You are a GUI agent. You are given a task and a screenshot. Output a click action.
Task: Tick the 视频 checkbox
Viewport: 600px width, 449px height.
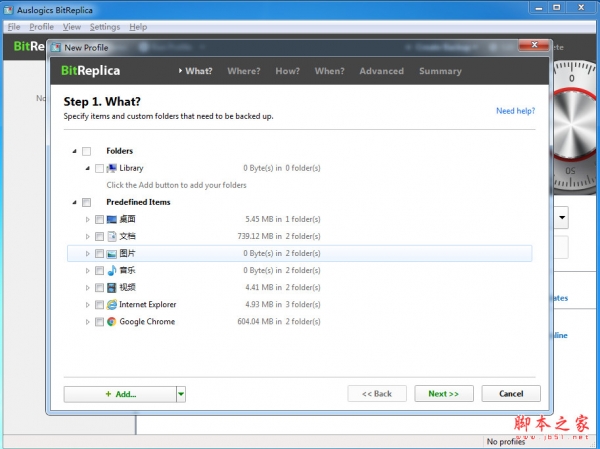point(99,287)
